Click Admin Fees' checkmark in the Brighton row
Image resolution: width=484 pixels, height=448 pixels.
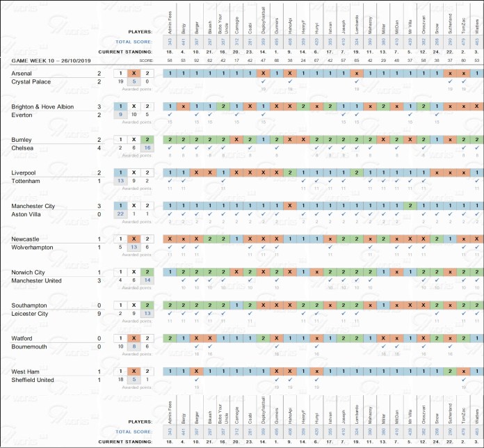[x=170, y=115]
